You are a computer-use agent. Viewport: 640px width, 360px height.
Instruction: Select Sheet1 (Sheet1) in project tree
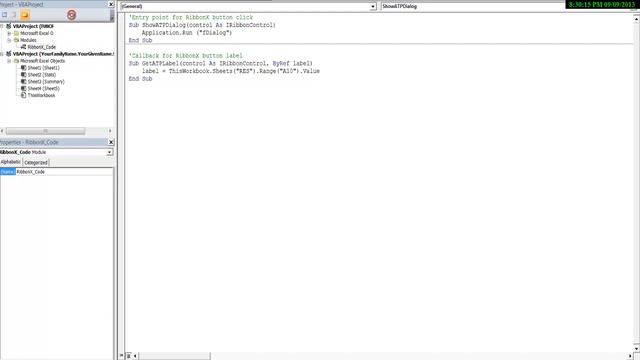(43, 68)
